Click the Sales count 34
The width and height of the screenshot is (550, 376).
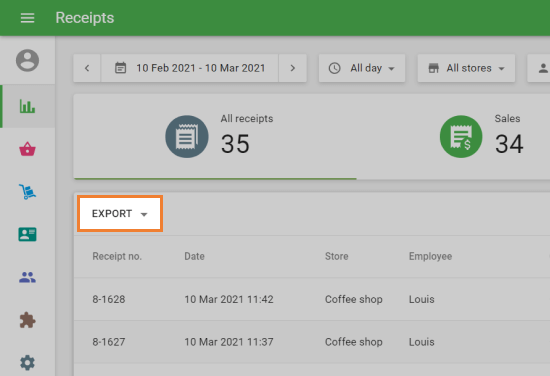(x=509, y=144)
